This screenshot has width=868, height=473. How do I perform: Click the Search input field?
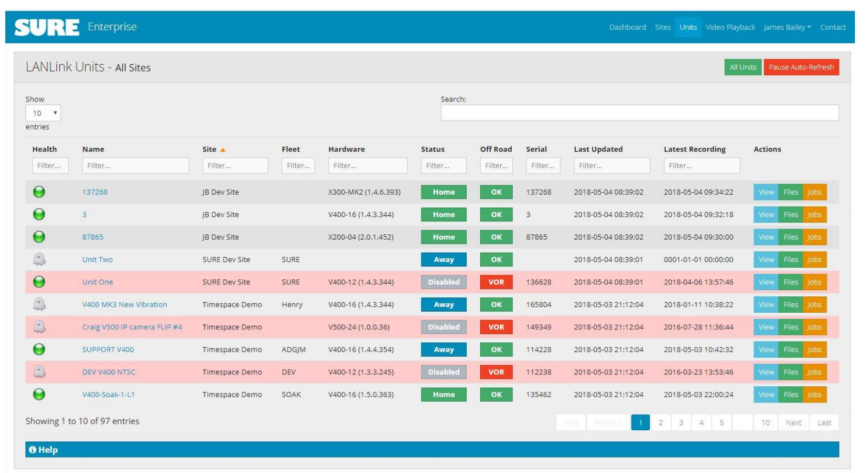point(640,113)
